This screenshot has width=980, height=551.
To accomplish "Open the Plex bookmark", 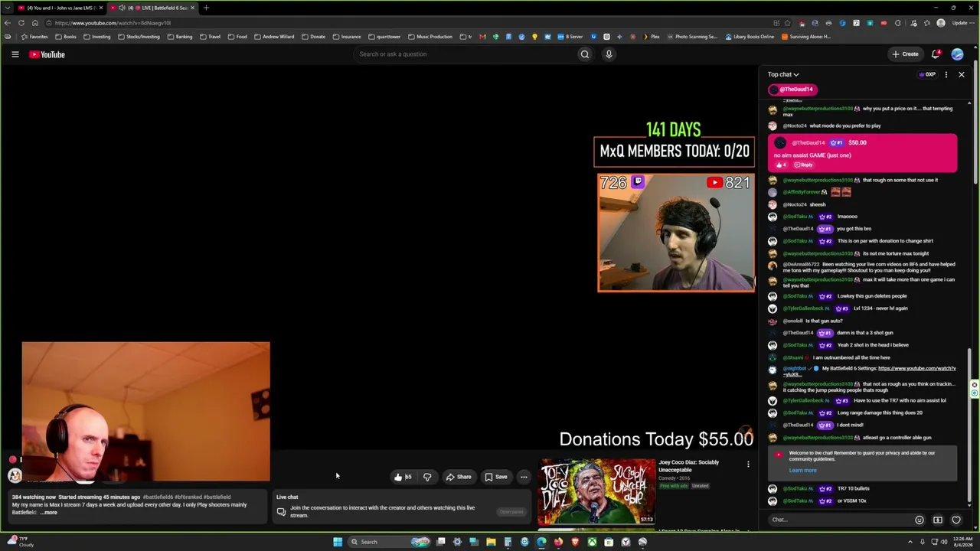I will (x=650, y=37).
